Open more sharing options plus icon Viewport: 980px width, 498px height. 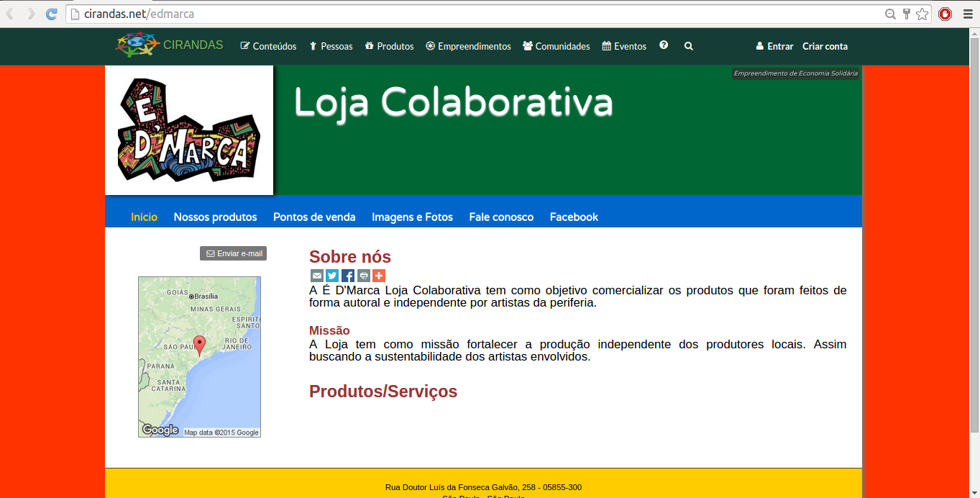click(x=379, y=276)
